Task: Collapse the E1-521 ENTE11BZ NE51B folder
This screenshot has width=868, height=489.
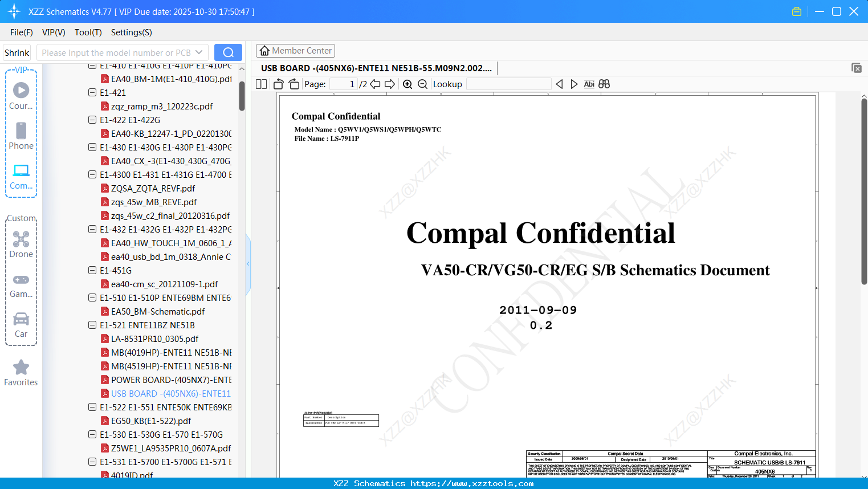Action: point(92,325)
